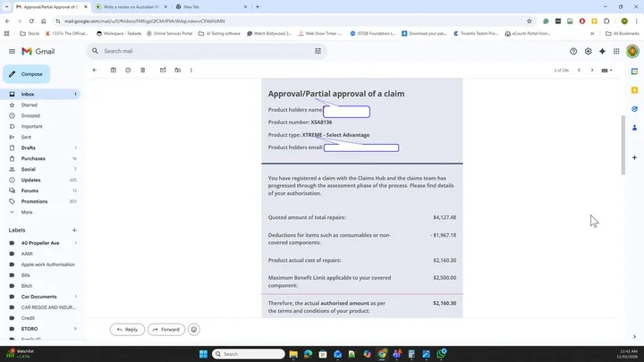Screen dimensions: 644x362
Task: Click the Forward button
Action: tap(166, 329)
